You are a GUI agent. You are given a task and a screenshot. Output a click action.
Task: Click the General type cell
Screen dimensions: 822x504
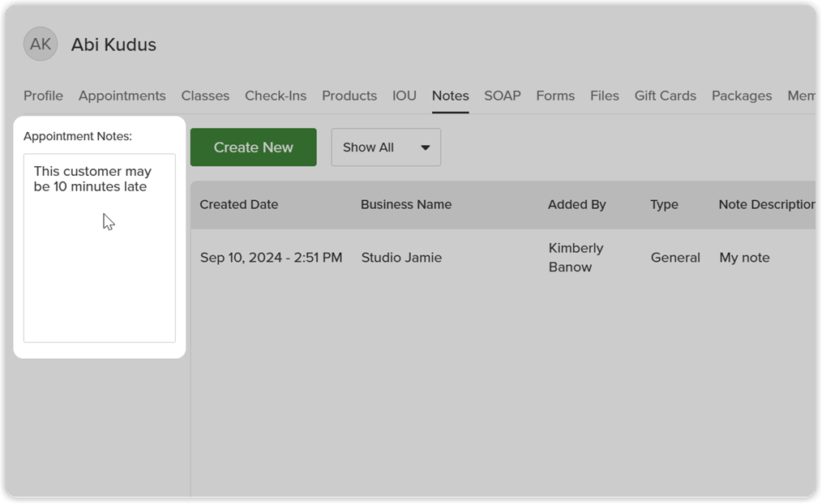click(x=675, y=257)
